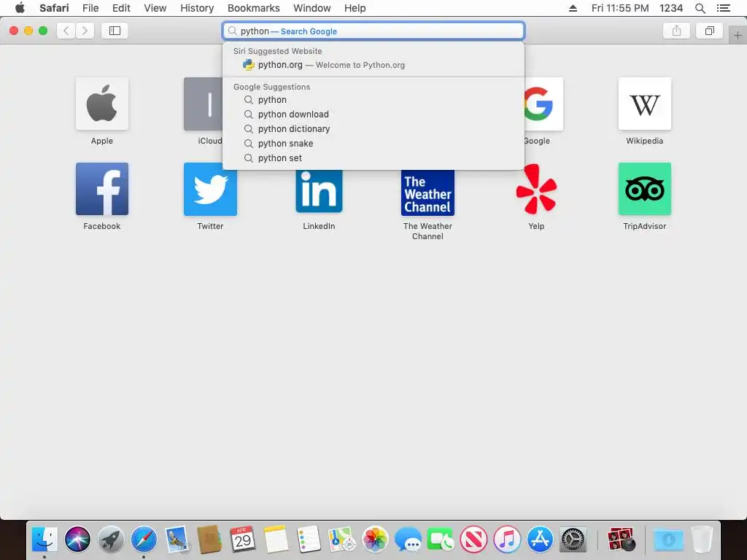Select 'python set' suggestion

pyautogui.click(x=373, y=158)
